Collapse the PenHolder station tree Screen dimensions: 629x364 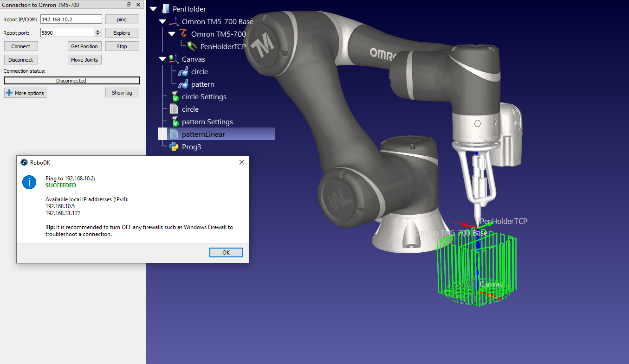pos(153,9)
